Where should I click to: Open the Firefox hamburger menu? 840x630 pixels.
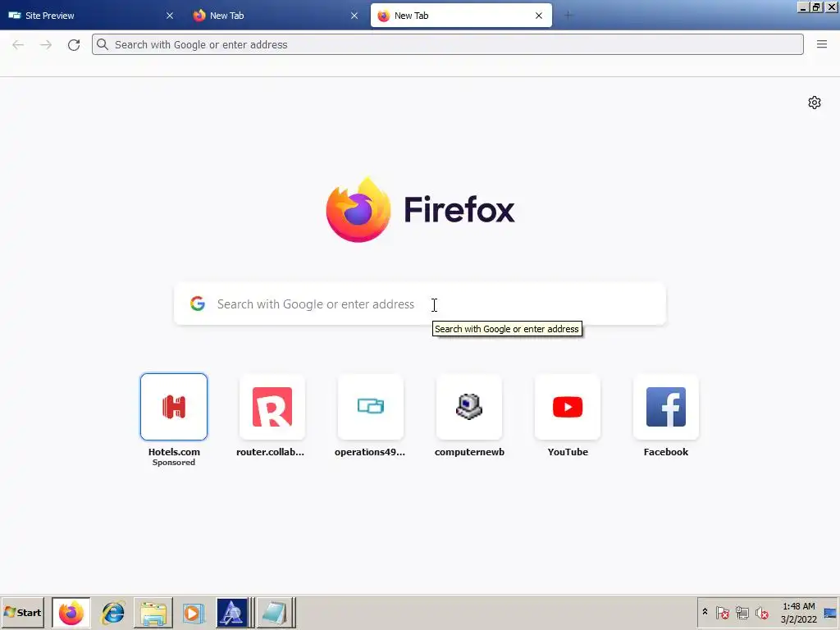tap(822, 44)
